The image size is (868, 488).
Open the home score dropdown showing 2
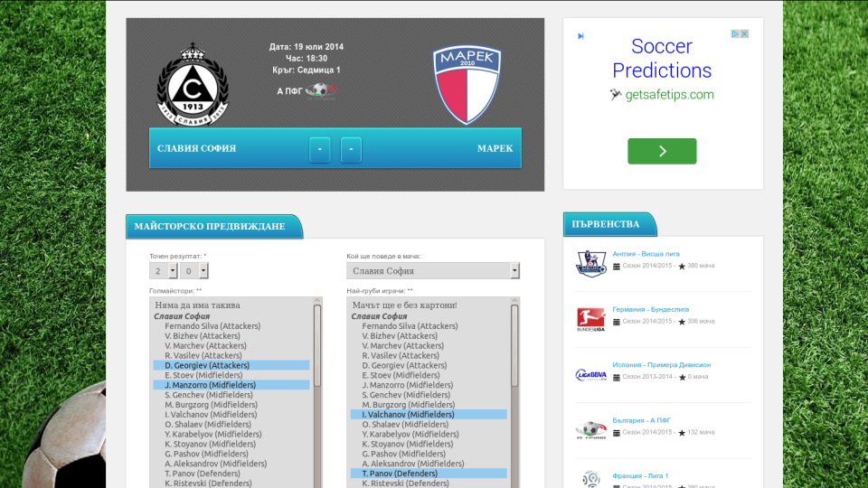click(163, 270)
